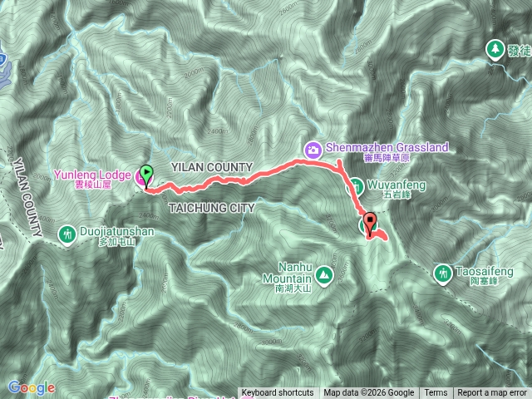Select the Shenmazhen Grassland camera icon

[313, 150]
